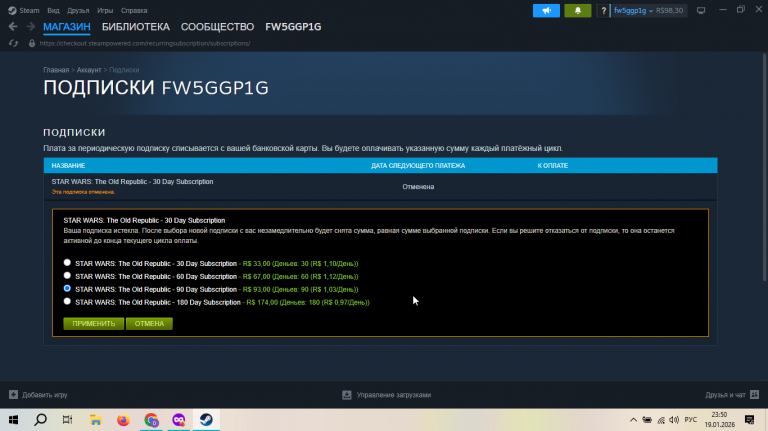The height and width of the screenshot is (431, 768).
Task: Click the ОТМЕНА button
Action: [x=149, y=324]
